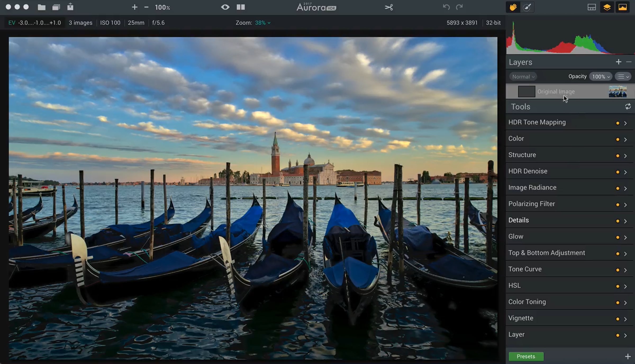Image resolution: width=635 pixels, height=364 pixels.
Task: Select the hand pan tool
Action: pyautogui.click(x=513, y=7)
